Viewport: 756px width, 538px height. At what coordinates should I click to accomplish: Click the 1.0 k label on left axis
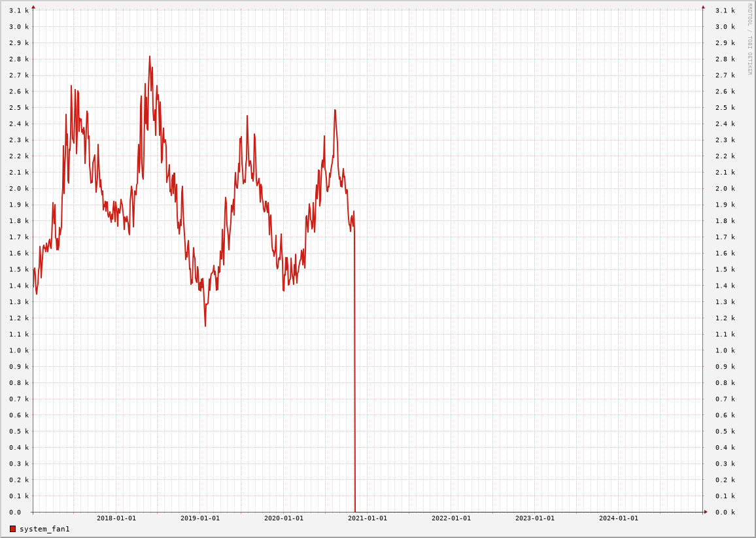pos(18,350)
